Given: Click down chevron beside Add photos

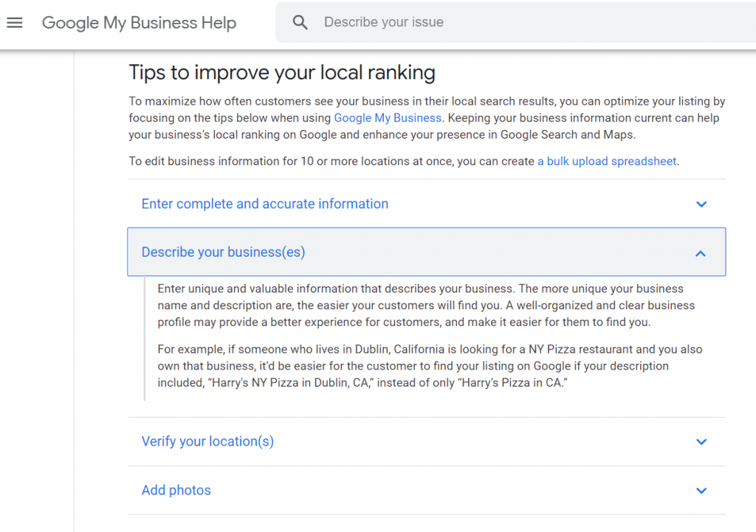Looking at the screenshot, I should tap(701, 491).
